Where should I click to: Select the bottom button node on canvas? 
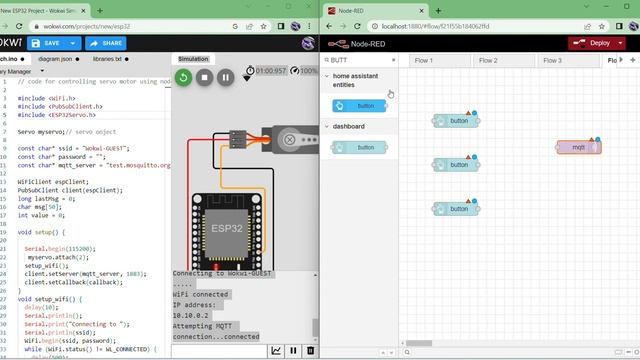[456, 209]
